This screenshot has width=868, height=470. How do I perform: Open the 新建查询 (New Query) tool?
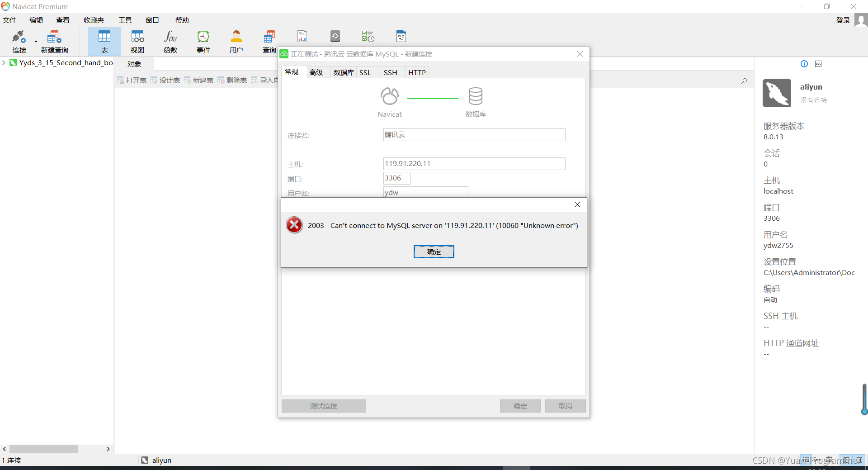(x=54, y=41)
